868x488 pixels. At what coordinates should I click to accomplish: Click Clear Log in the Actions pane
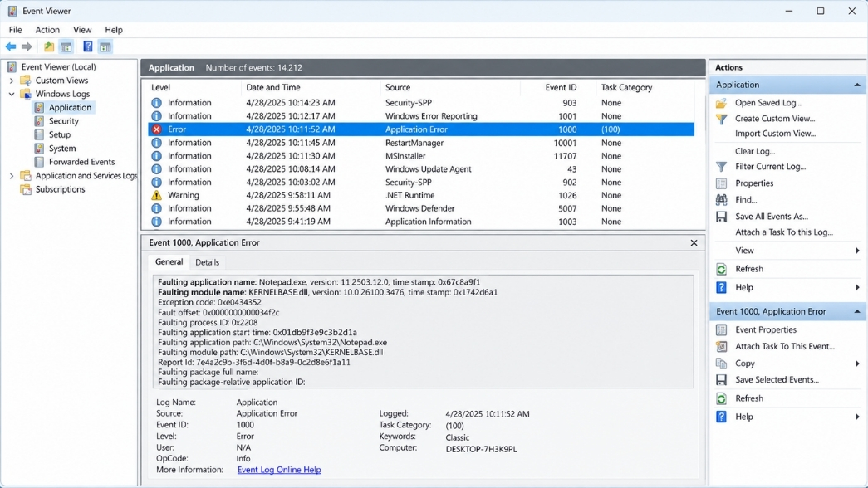(x=755, y=151)
